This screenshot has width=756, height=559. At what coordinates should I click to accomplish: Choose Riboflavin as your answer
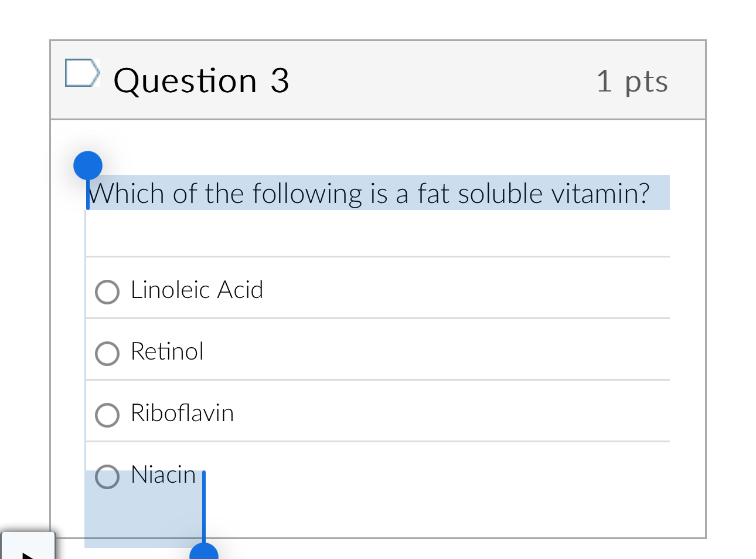click(107, 415)
